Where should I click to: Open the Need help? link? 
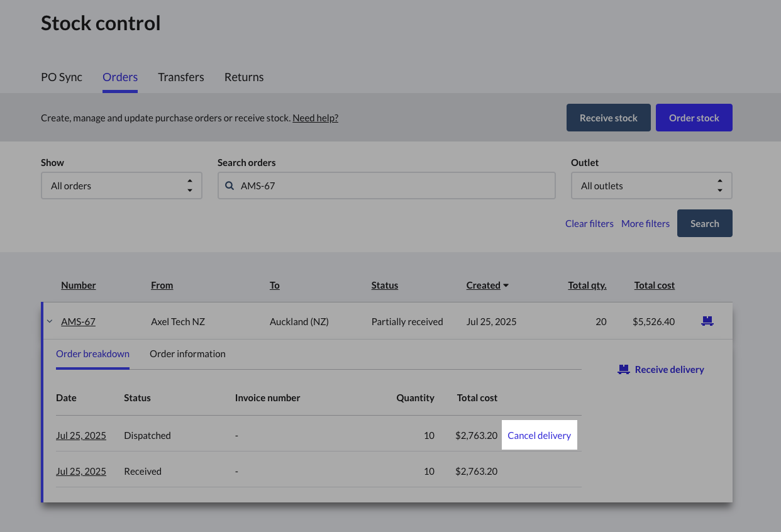[x=315, y=118]
